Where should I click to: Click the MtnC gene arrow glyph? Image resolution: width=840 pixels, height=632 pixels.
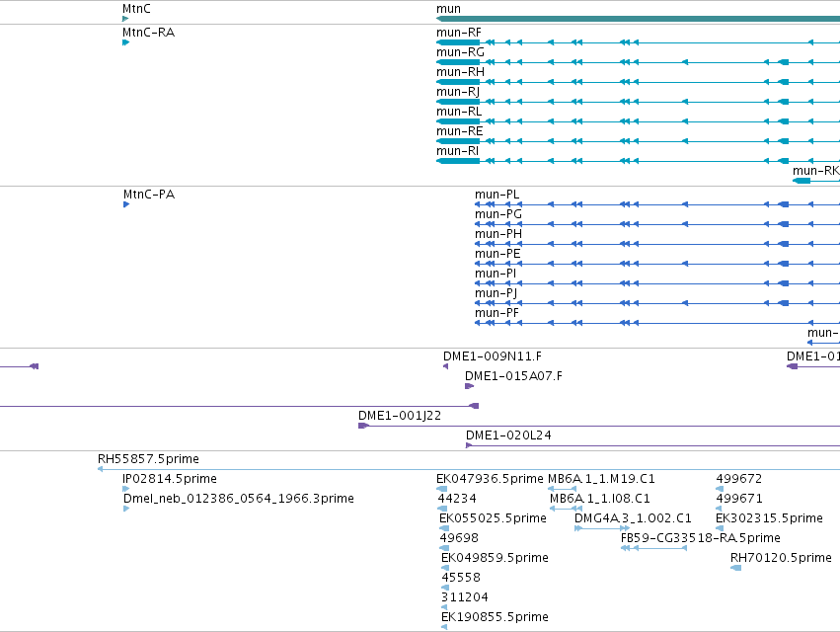coord(125,19)
